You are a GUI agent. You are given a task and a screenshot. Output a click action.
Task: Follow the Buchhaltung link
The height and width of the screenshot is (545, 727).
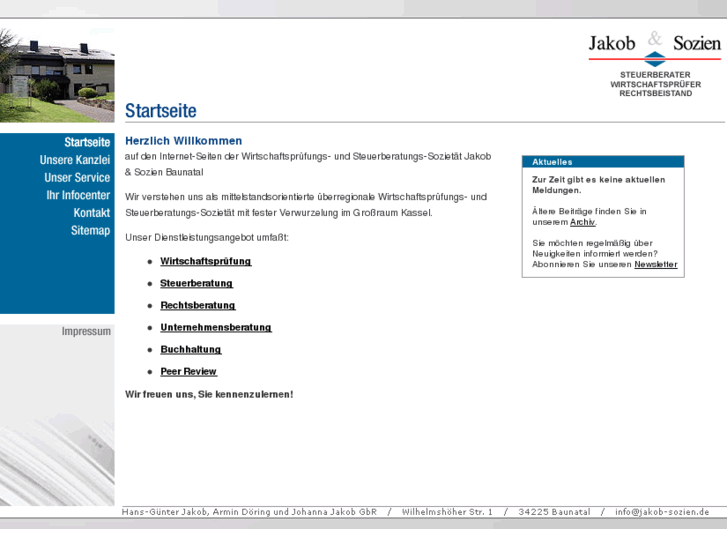(x=191, y=349)
